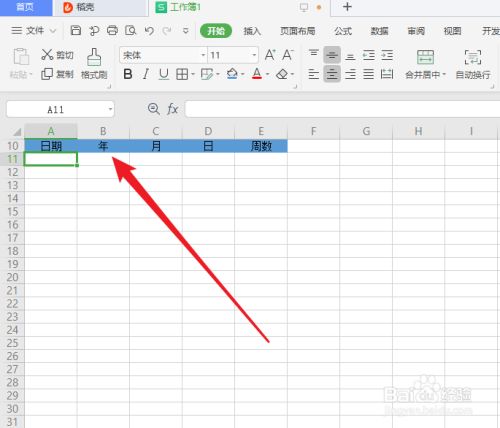This screenshot has width=500, height=428.
Task: Open Insert Function fx button
Action: (172, 109)
